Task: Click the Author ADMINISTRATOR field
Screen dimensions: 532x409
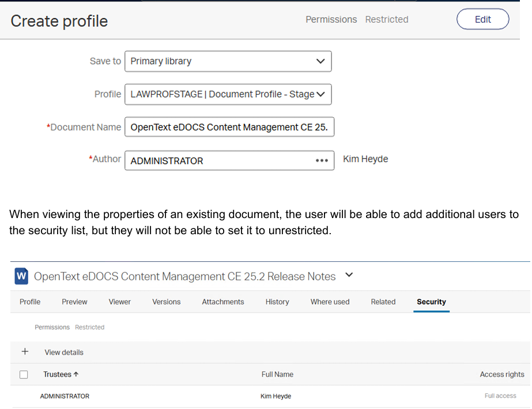Action: point(229,161)
